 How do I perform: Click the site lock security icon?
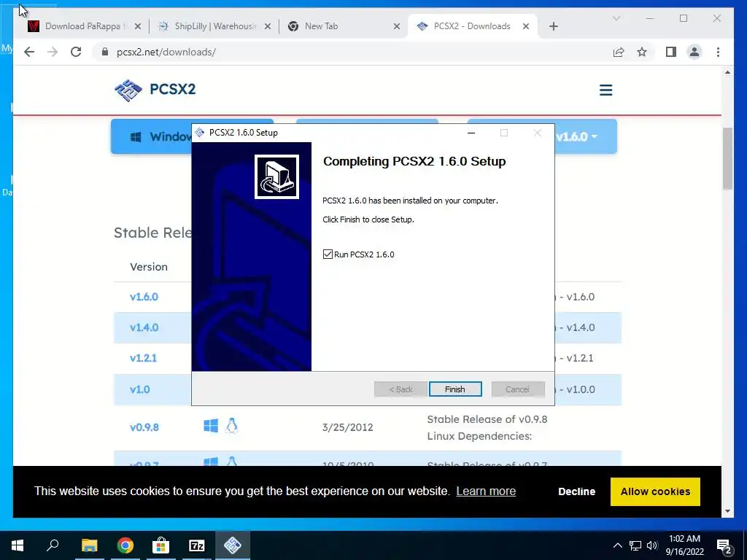pyautogui.click(x=105, y=52)
